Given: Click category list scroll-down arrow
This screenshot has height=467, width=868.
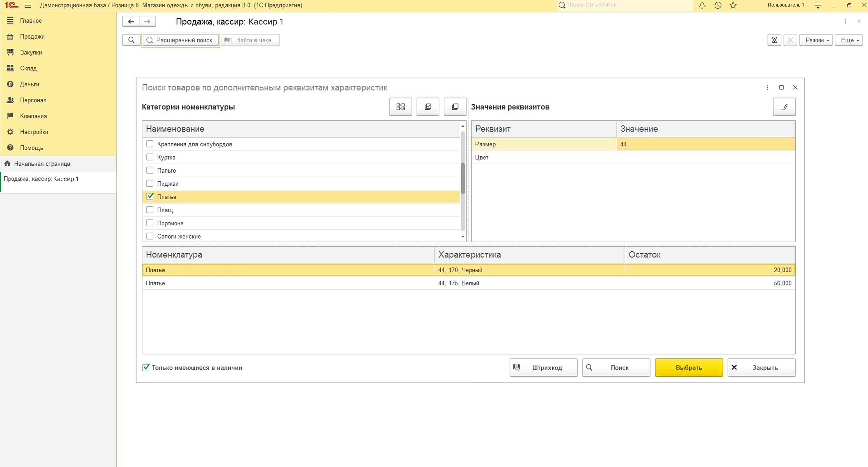Looking at the screenshot, I should 463,236.
